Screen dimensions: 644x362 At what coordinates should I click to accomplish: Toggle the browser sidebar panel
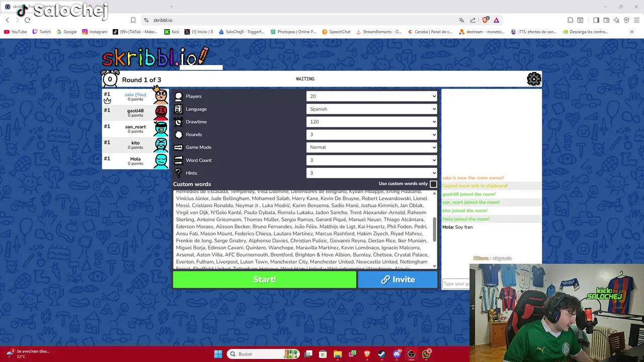click(596, 20)
